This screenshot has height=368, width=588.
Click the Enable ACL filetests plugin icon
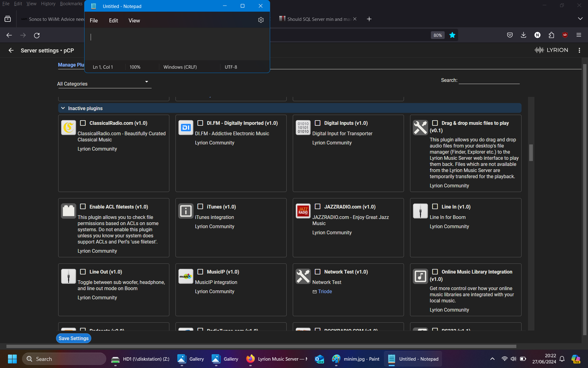coord(69,211)
